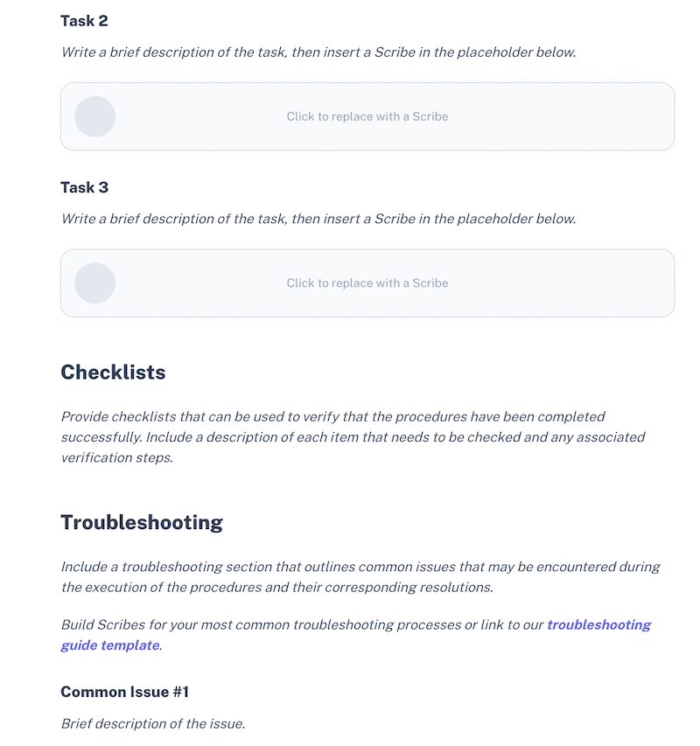Click 'Click to replace with a Scribe' under Task 2
Screen dimensions: 700x746
tap(367, 116)
